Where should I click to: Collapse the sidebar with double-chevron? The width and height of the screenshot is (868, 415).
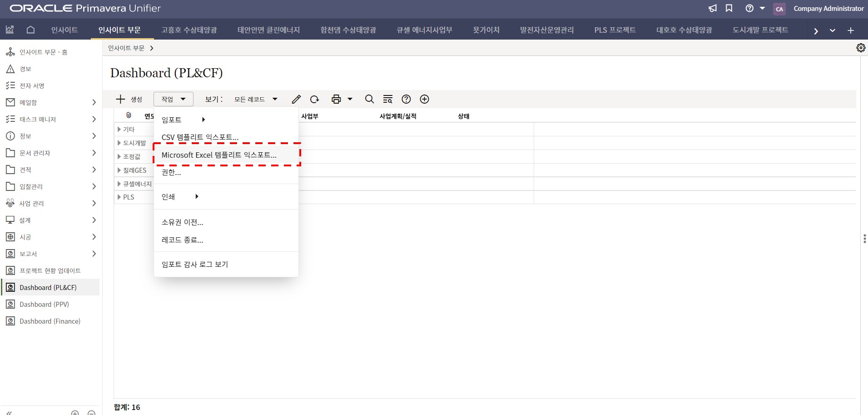point(9,412)
